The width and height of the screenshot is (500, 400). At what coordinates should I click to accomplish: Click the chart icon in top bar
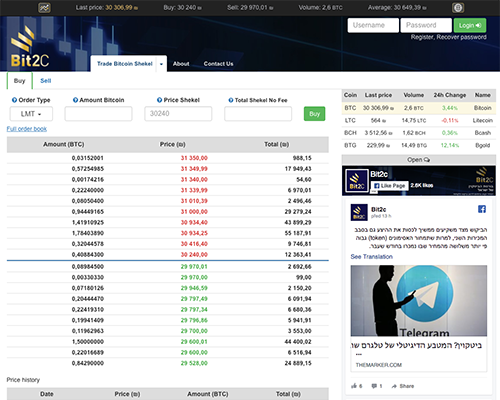(44, 7)
